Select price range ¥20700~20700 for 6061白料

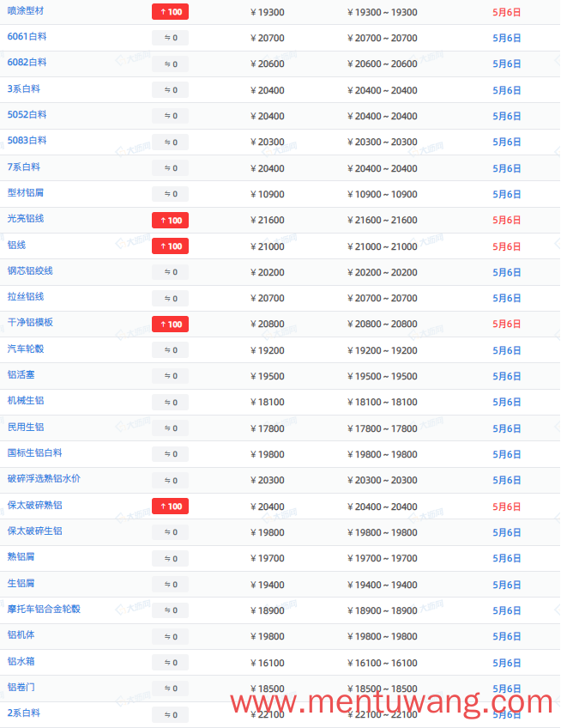click(x=383, y=38)
